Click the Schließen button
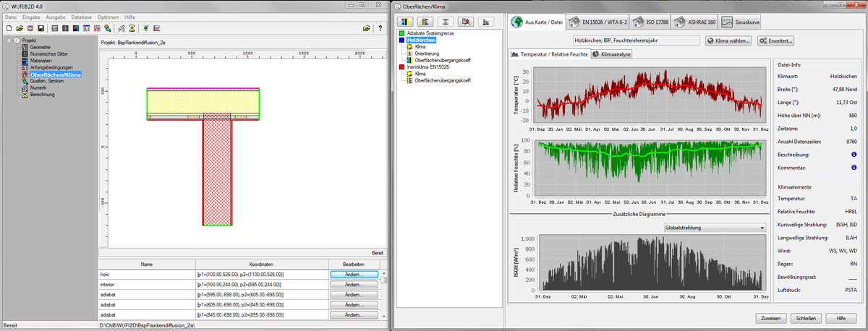This screenshot has width=868, height=331. [807, 318]
